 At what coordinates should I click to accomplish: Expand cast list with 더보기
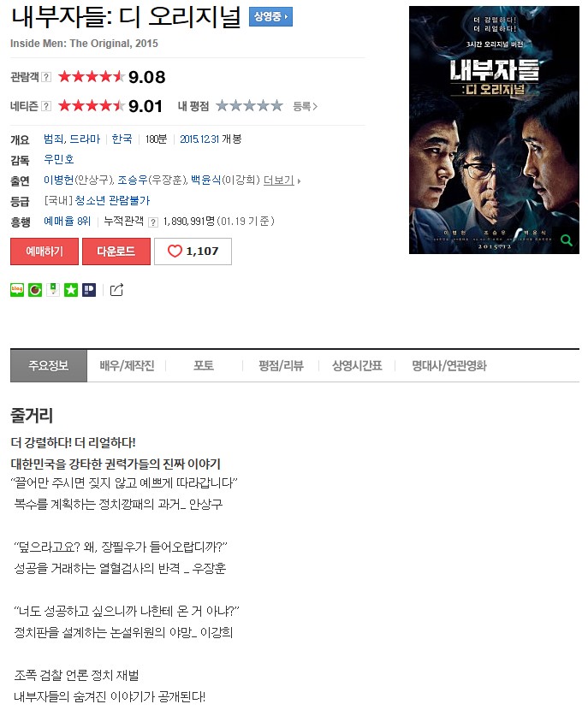coord(282,180)
